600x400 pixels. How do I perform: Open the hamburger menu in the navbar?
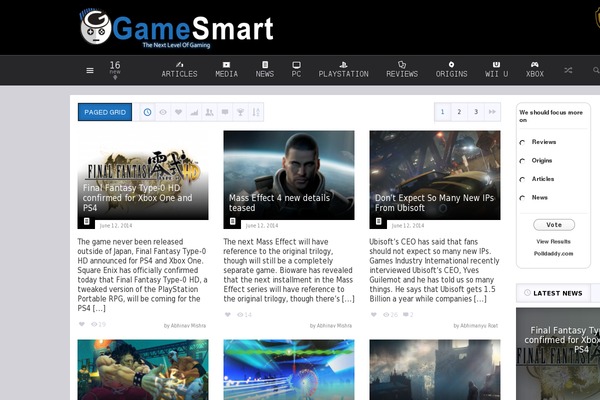90,70
